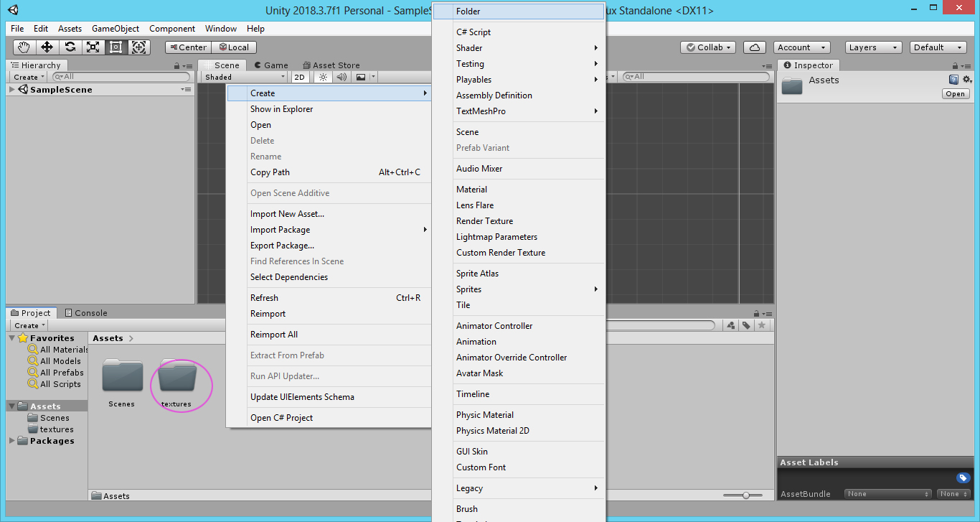This screenshot has width=980, height=522.
Task: Click the cloud services icon
Action: pyautogui.click(x=754, y=47)
